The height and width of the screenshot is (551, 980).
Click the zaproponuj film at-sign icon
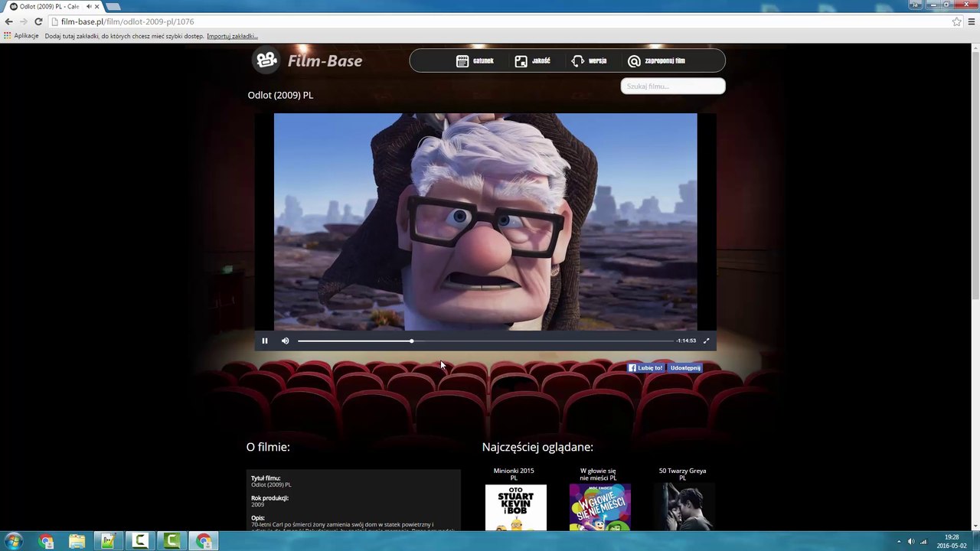tap(634, 61)
